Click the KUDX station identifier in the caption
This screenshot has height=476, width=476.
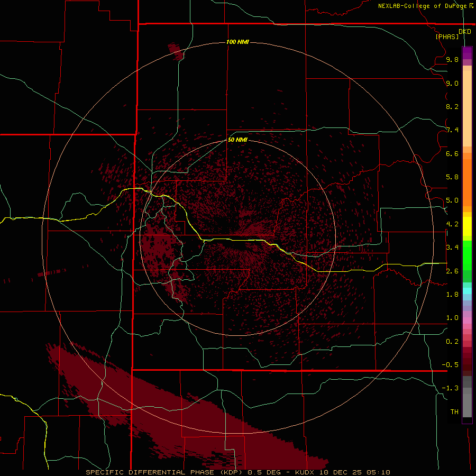[306, 472]
